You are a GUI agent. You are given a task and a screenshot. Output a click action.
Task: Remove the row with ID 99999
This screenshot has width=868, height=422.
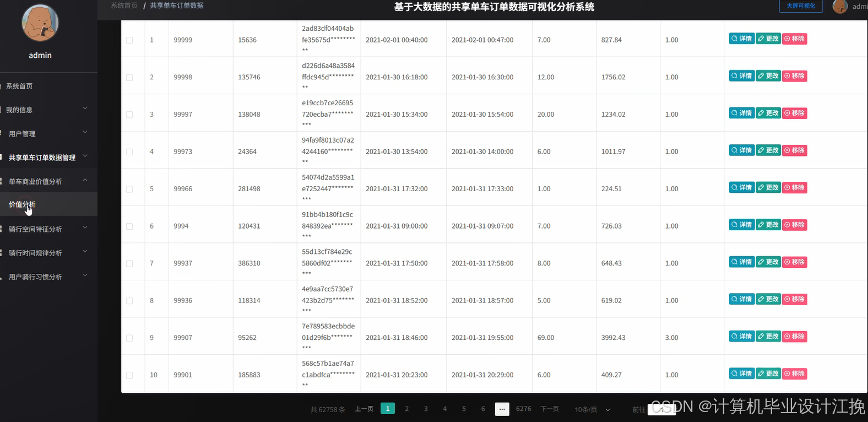click(795, 39)
